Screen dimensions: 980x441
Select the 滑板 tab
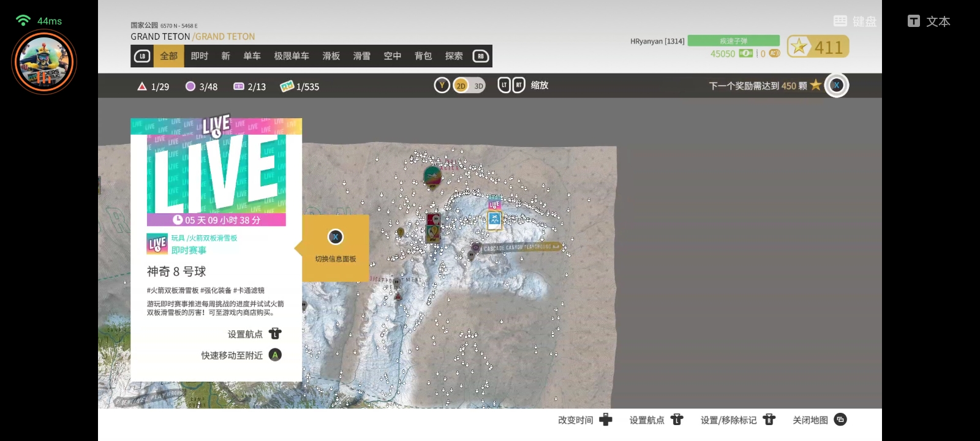tap(331, 56)
